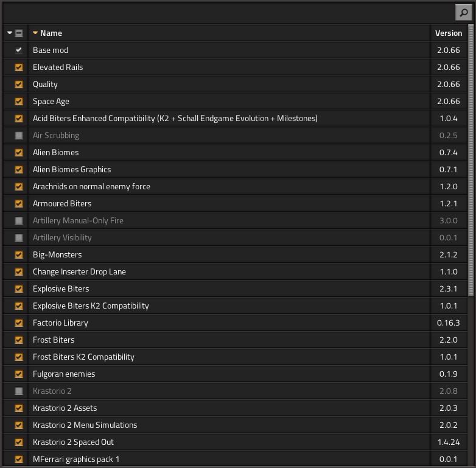Enable the Air Scrubbing mod
476x468 pixels.
coord(19,136)
